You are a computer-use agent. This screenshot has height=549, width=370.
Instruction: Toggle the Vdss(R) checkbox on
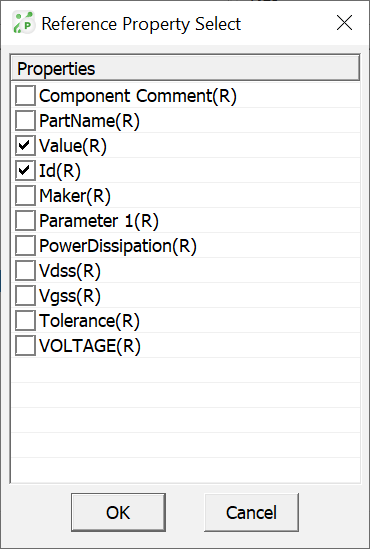click(x=25, y=270)
